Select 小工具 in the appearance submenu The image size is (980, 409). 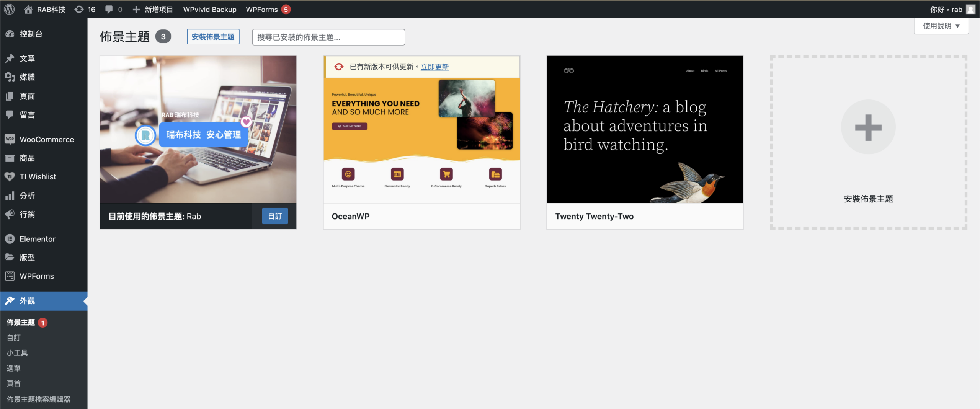(x=17, y=353)
